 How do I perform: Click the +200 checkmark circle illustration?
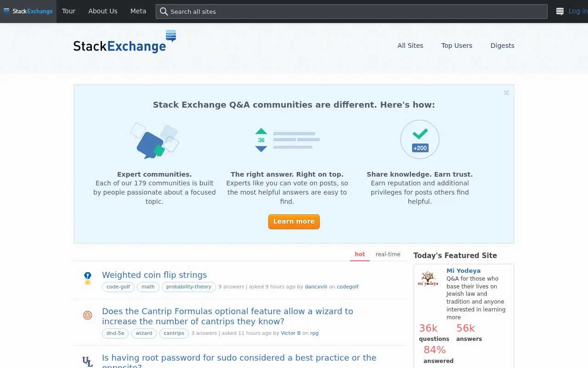click(x=420, y=139)
